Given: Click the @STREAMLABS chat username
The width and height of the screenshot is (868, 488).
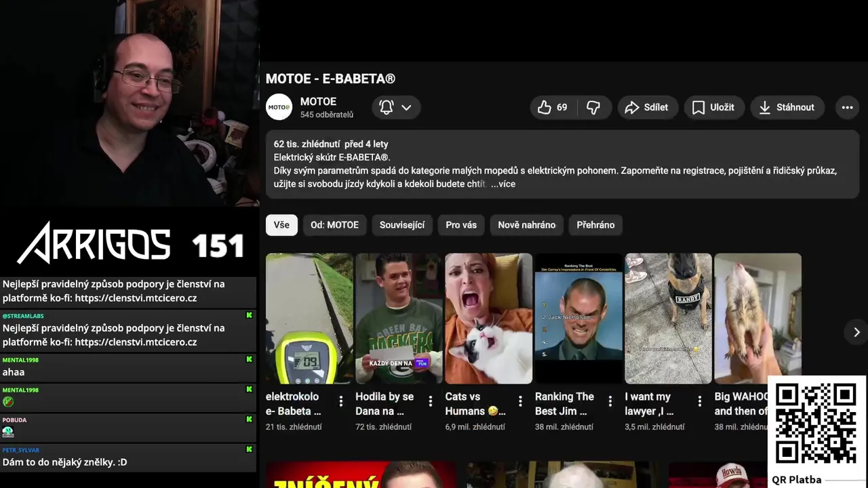Looking at the screenshot, I should pyautogui.click(x=22, y=316).
